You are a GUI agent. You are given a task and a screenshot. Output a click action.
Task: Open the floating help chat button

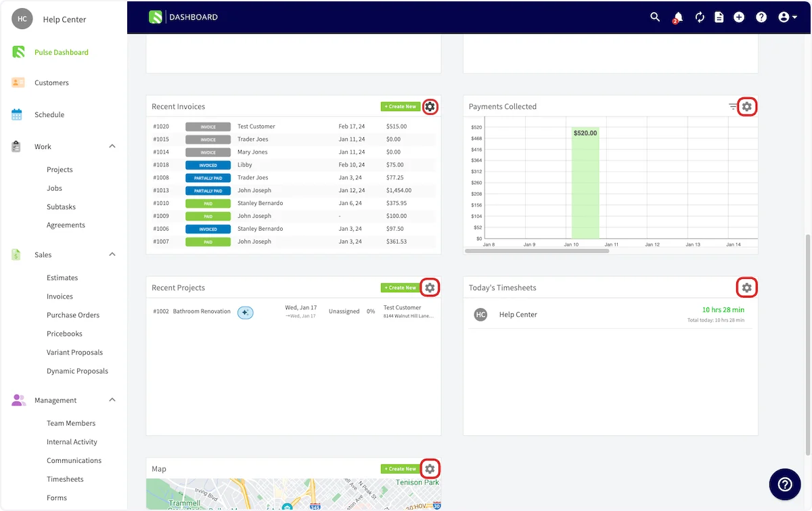coord(784,484)
